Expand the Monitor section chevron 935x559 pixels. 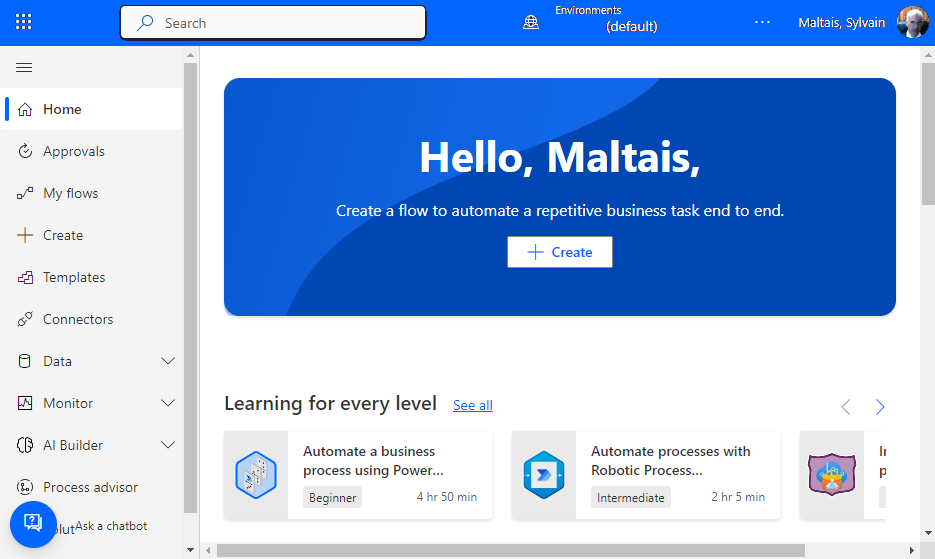click(168, 404)
